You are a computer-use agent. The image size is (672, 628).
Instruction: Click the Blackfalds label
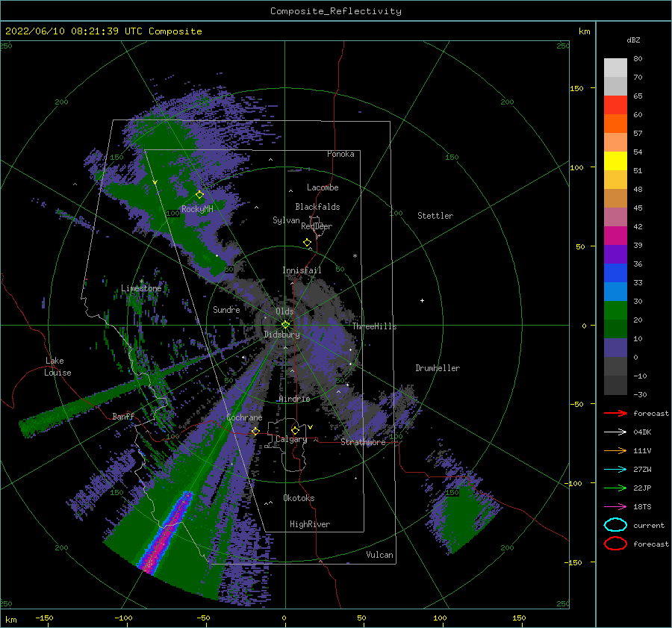pyautogui.click(x=317, y=207)
